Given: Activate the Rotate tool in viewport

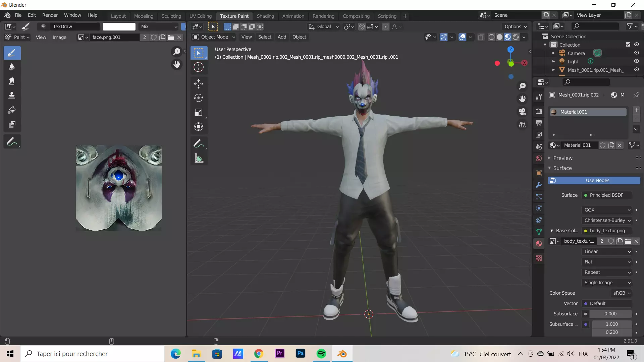Looking at the screenshot, I should 199,98.
